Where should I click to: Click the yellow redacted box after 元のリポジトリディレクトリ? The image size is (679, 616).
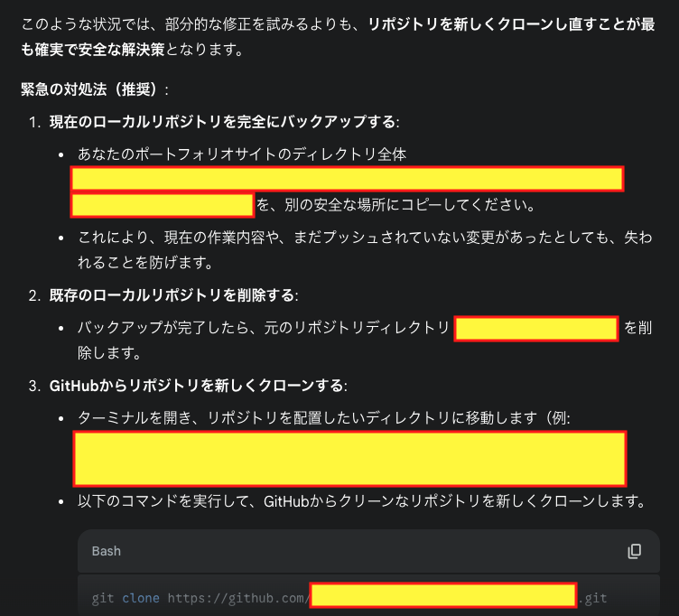point(536,330)
